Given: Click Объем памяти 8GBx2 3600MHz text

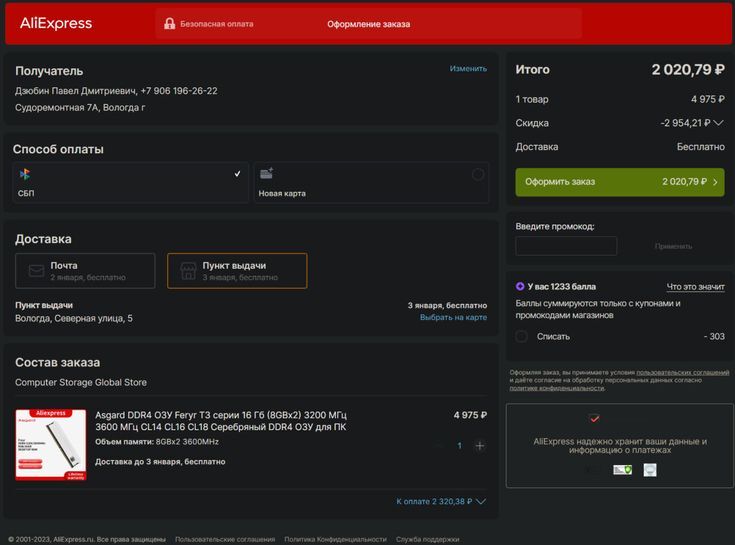Looking at the screenshot, I should (x=157, y=441).
